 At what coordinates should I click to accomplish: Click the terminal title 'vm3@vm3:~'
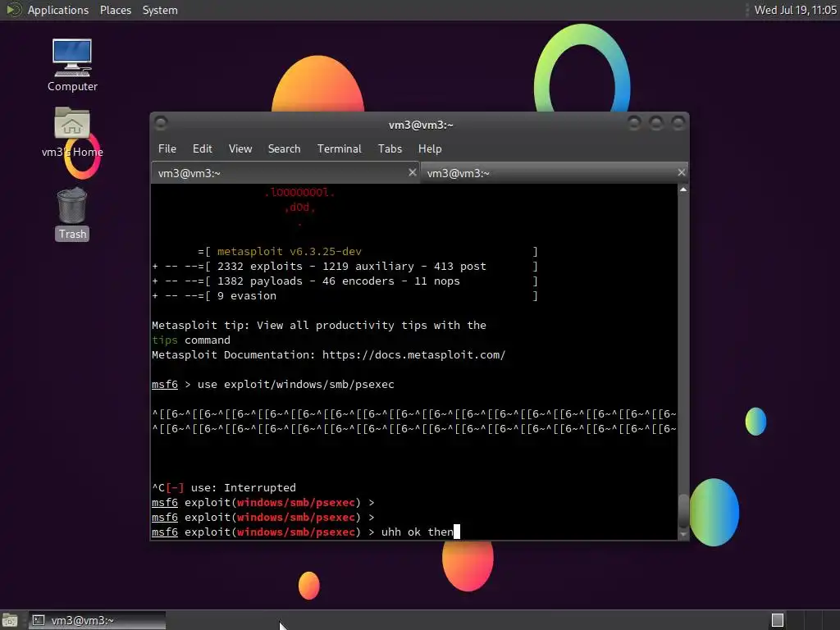421,125
